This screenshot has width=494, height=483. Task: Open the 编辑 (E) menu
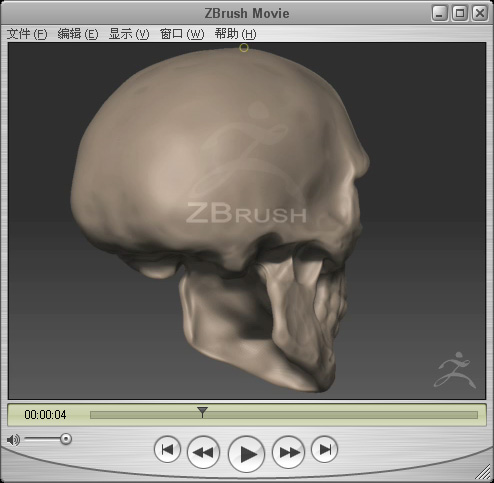78,34
